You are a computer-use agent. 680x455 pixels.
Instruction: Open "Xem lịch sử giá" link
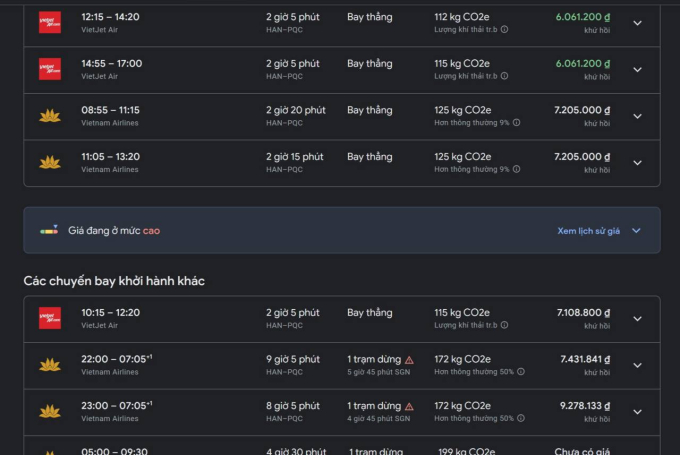[588, 230]
